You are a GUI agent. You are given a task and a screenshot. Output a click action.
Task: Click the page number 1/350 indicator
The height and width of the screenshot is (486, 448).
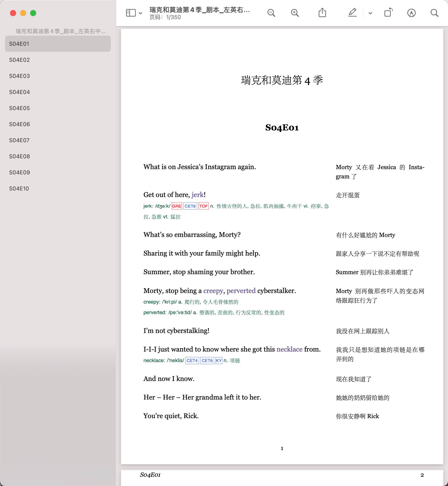pos(165,17)
